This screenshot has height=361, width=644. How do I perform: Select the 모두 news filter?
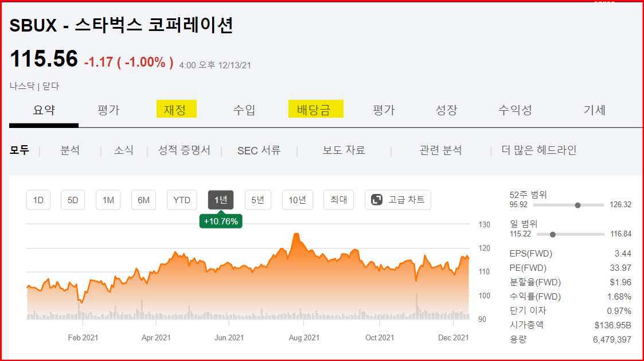pos(20,150)
